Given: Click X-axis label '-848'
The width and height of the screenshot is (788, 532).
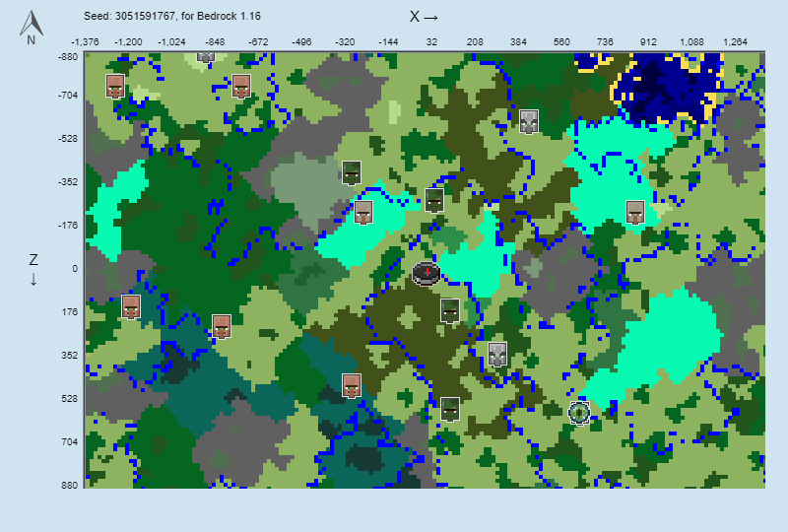Looking at the screenshot, I should [x=215, y=42].
